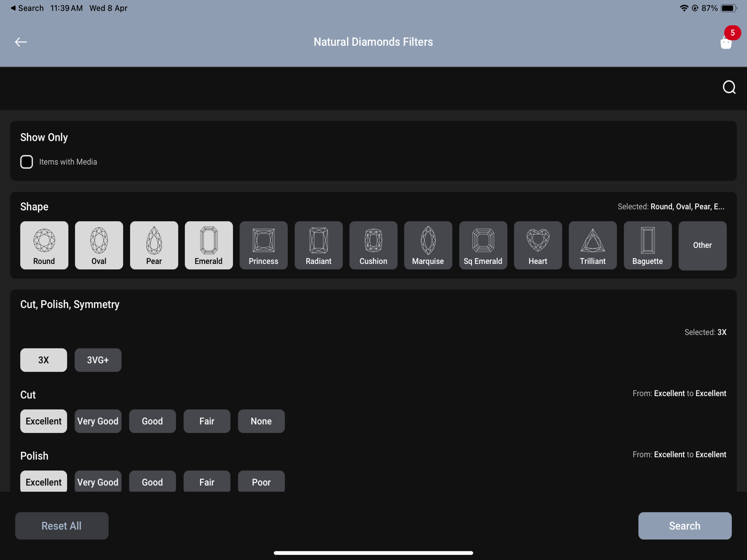Screen dimensions: 747x560
Task: Tap the home indicator bar
Action: [373, 553]
